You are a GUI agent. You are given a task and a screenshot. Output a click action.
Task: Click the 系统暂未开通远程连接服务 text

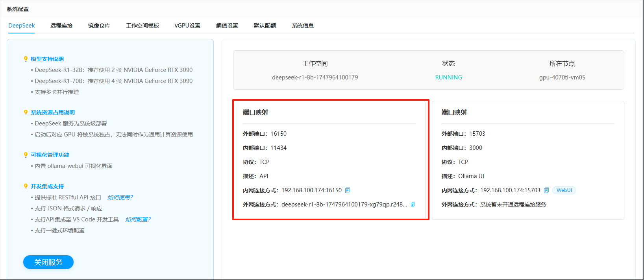pos(513,204)
